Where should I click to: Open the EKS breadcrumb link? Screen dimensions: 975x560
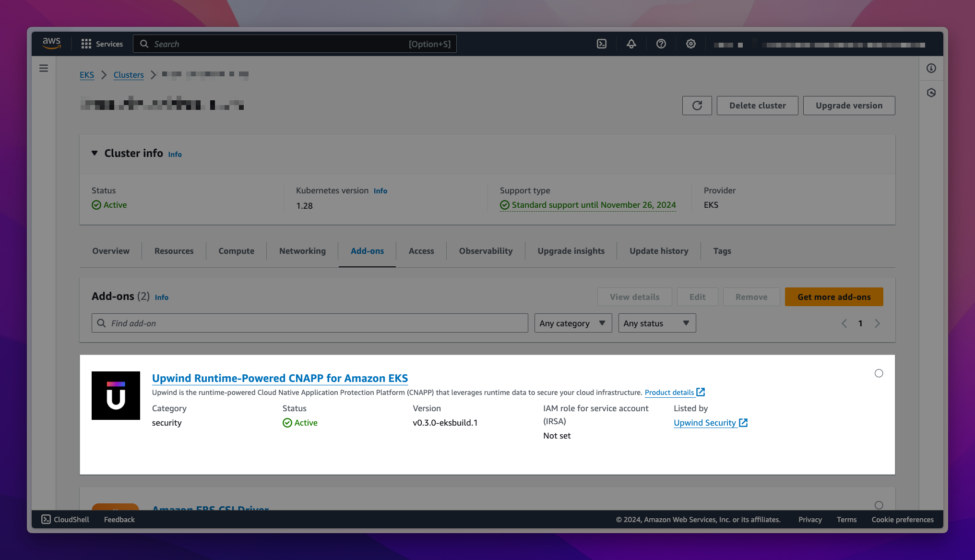[87, 75]
